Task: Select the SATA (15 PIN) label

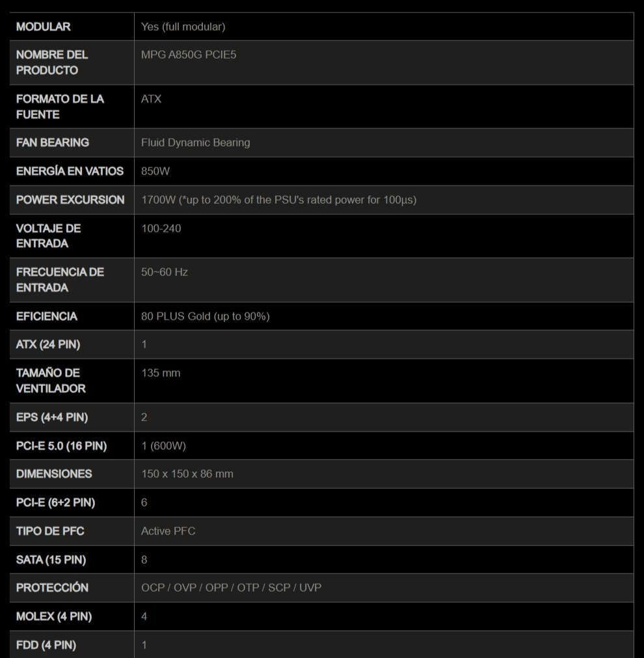Action: point(51,560)
